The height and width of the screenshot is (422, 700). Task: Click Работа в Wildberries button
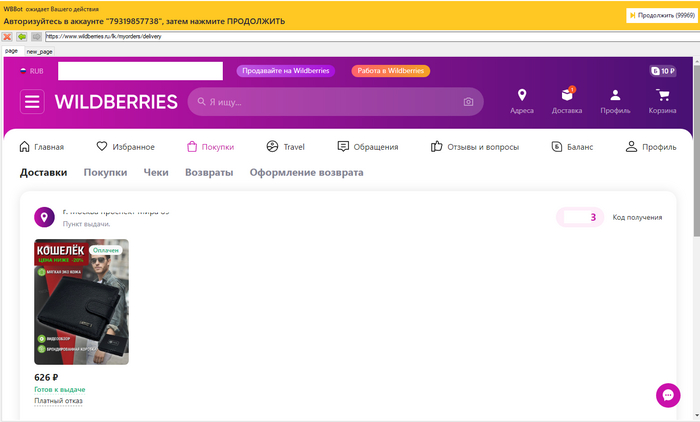coord(391,71)
